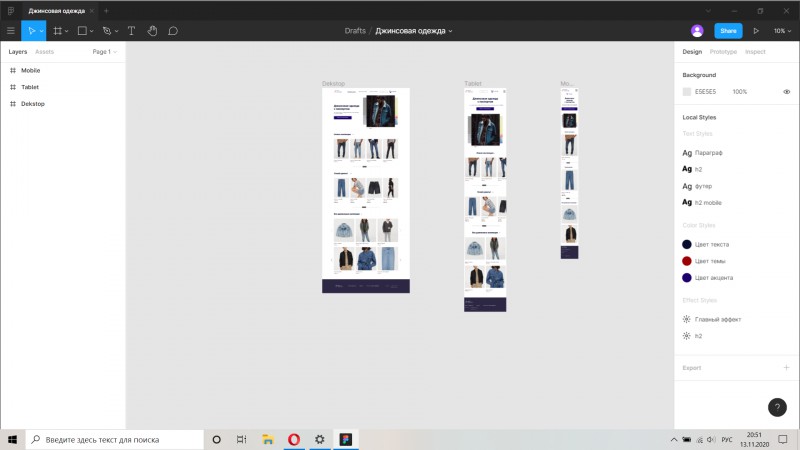Open Opera browser from the taskbar
Screen dimensions: 800x450
pos(294,439)
